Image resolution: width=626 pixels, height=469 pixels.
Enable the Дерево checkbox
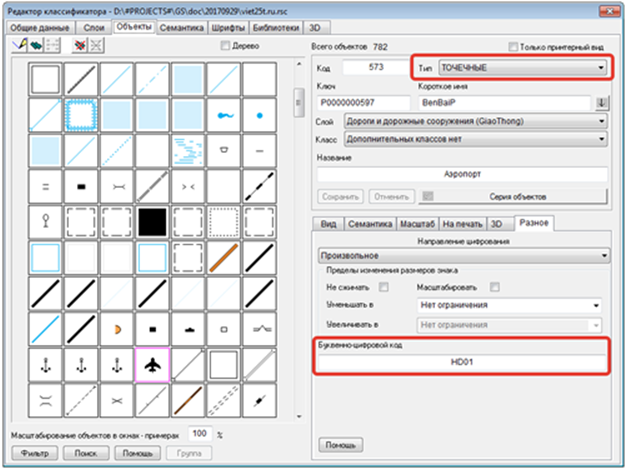tap(225, 46)
